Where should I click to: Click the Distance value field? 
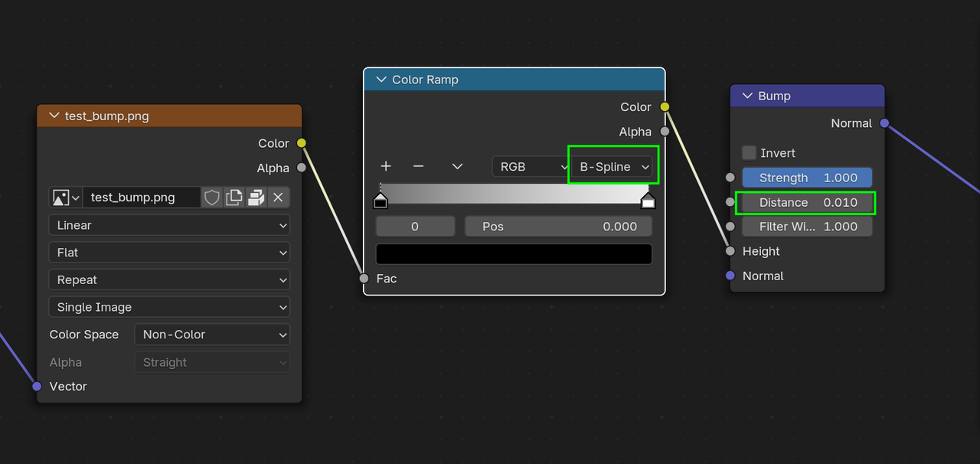[807, 203]
